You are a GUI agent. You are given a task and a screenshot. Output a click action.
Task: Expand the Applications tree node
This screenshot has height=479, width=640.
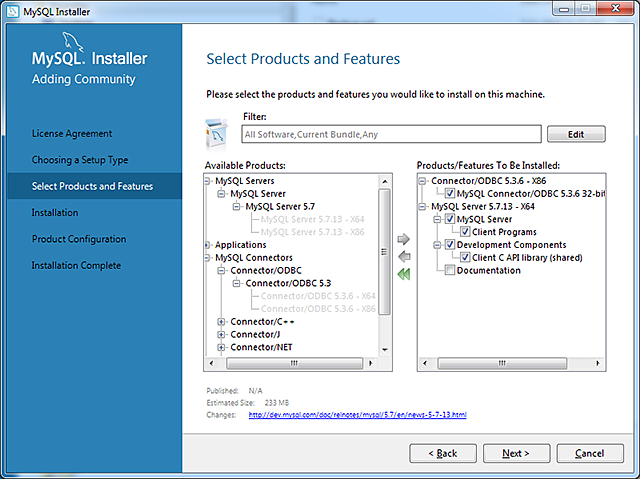tap(207, 245)
